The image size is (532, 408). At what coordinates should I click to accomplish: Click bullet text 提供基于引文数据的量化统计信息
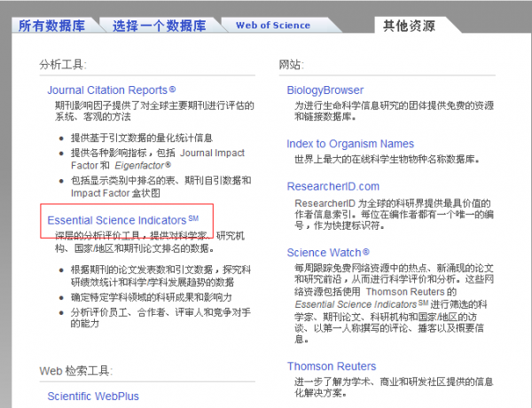coord(142,137)
